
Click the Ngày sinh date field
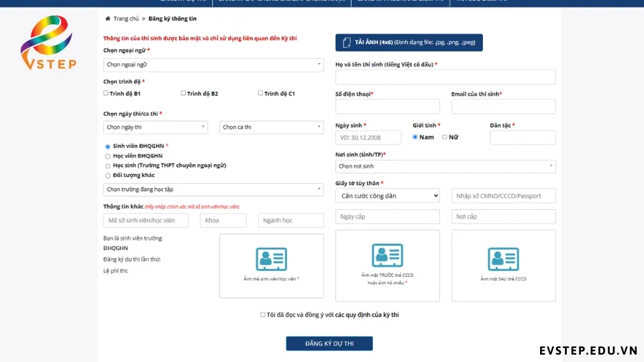[x=368, y=137]
